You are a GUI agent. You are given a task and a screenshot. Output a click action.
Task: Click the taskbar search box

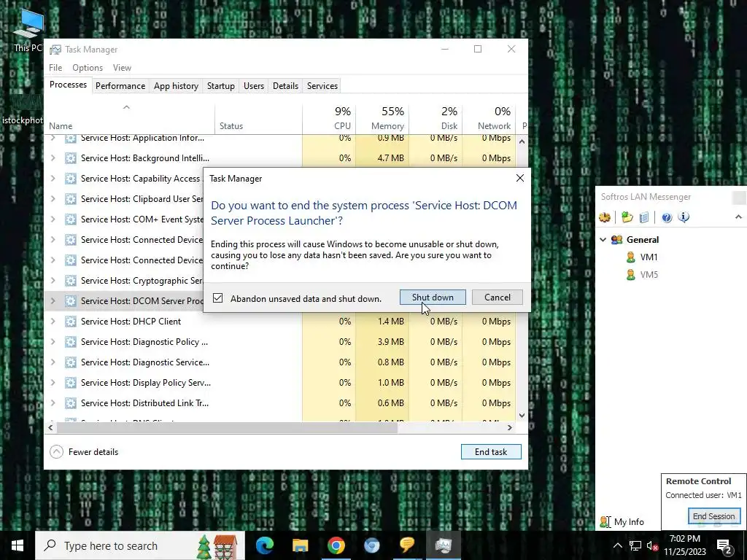(x=139, y=545)
